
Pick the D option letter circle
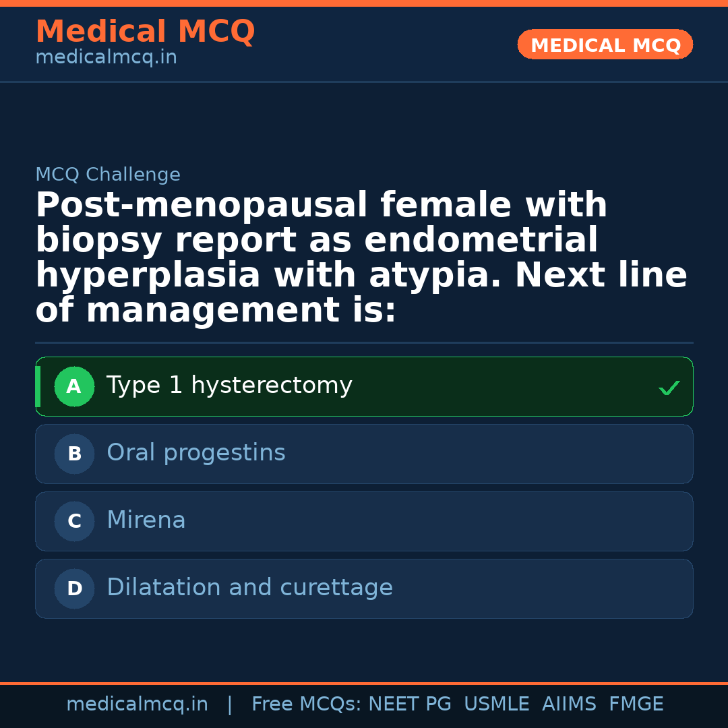74,589
